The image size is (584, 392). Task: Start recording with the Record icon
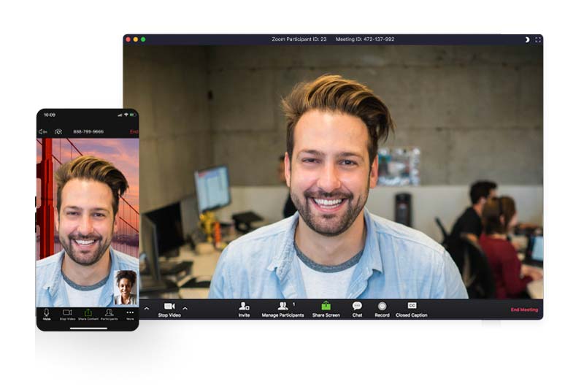point(382,307)
